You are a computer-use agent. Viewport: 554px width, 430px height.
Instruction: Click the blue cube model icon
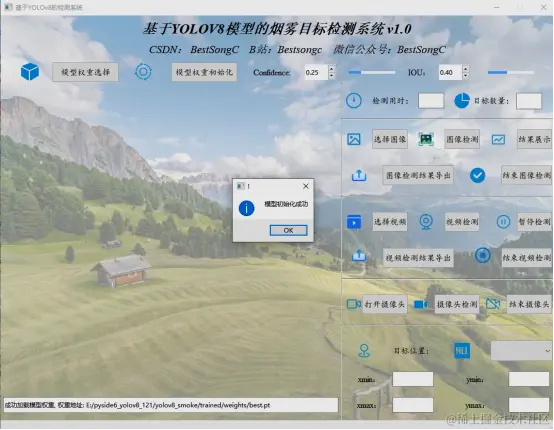[30, 72]
